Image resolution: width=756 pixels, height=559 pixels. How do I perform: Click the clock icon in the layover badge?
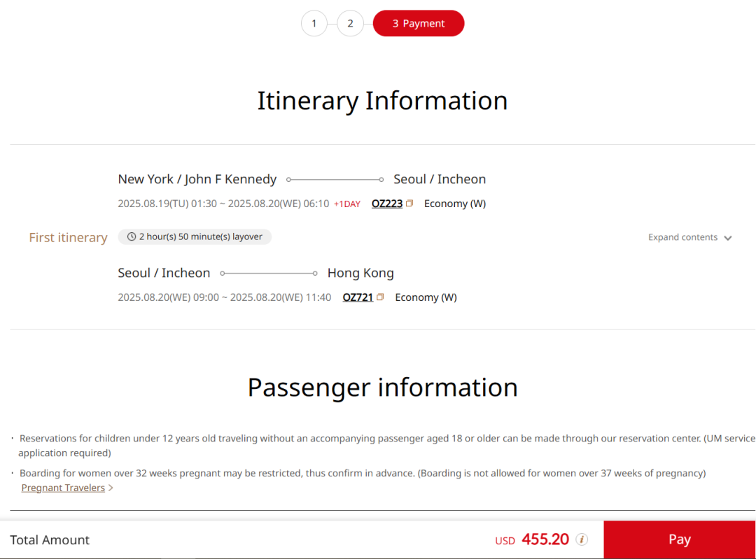(131, 237)
